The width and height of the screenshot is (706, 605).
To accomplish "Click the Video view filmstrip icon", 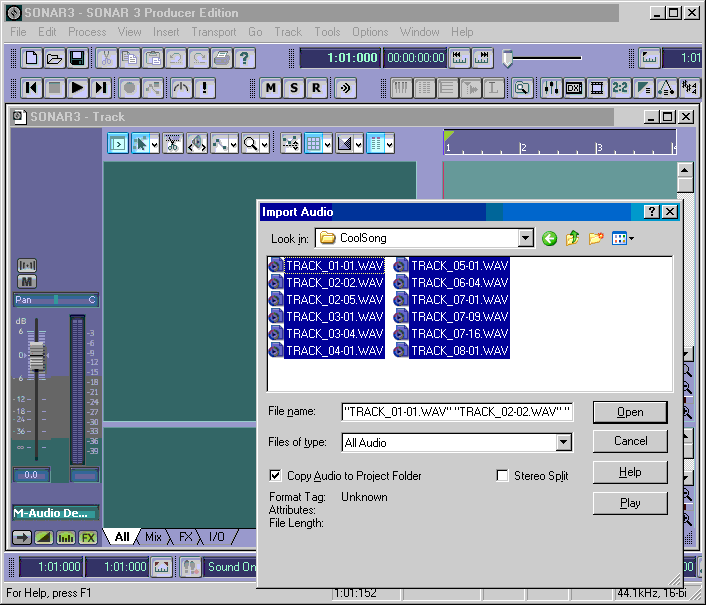I will pyautogui.click(x=597, y=88).
